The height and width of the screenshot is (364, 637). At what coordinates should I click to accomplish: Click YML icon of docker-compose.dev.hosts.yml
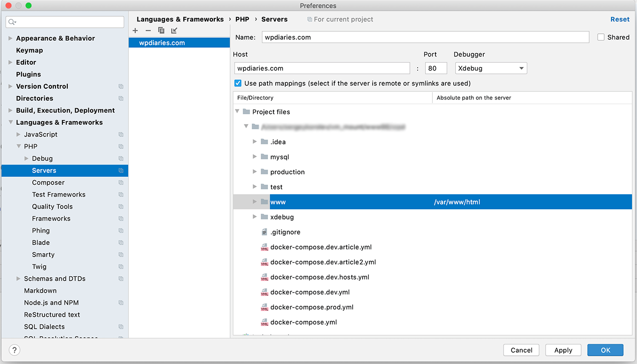coord(264,277)
